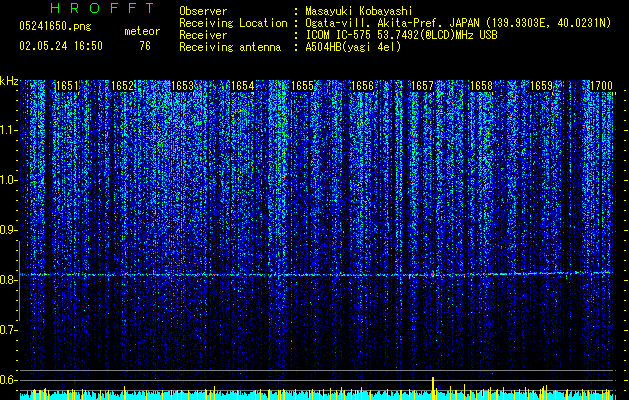
Task: Click the 1652 time marker
Action: point(122,86)
